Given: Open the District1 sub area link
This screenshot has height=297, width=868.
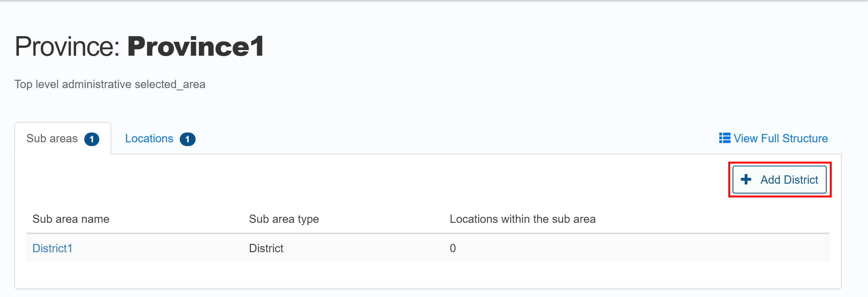Looking at the screenshot, I should coord(52,248).
